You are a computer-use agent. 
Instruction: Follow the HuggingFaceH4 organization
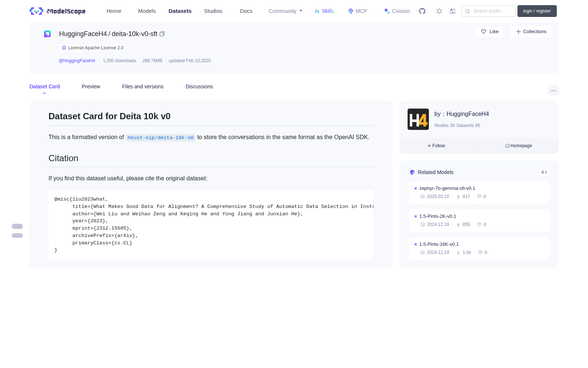pos(436,146)
